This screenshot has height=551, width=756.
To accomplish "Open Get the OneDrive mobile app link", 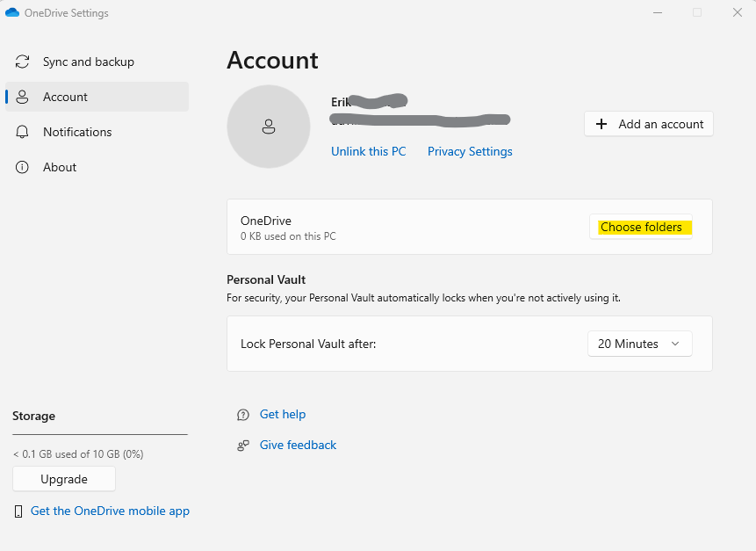I will pyautogui.click(x=110, y=511).
